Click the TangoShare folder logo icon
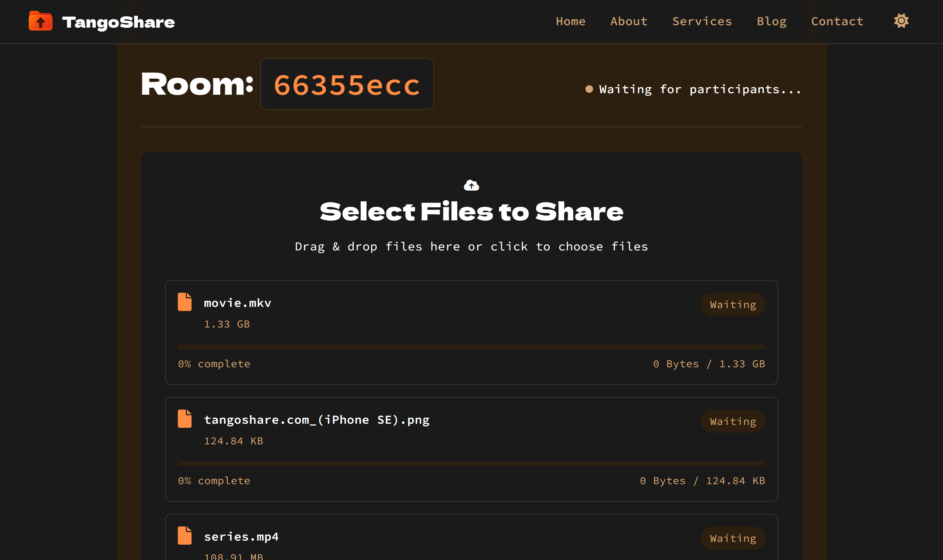This screenshot has width=943, height=560. pyautogui.click(x=41, y=22)
